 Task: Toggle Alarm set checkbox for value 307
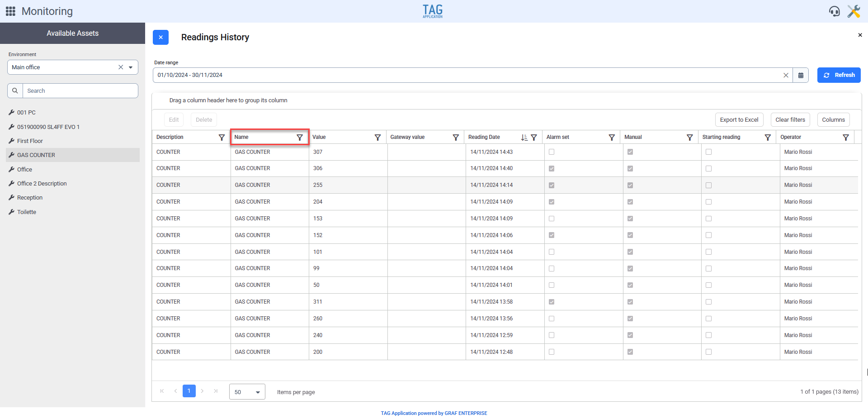(552, 152)
